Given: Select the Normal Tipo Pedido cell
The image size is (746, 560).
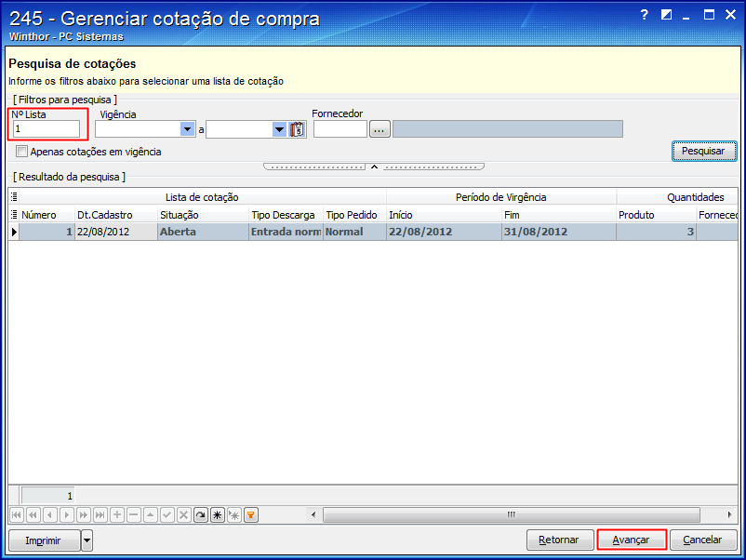Looking at the screenshot, I should click(x=354, y=232).
